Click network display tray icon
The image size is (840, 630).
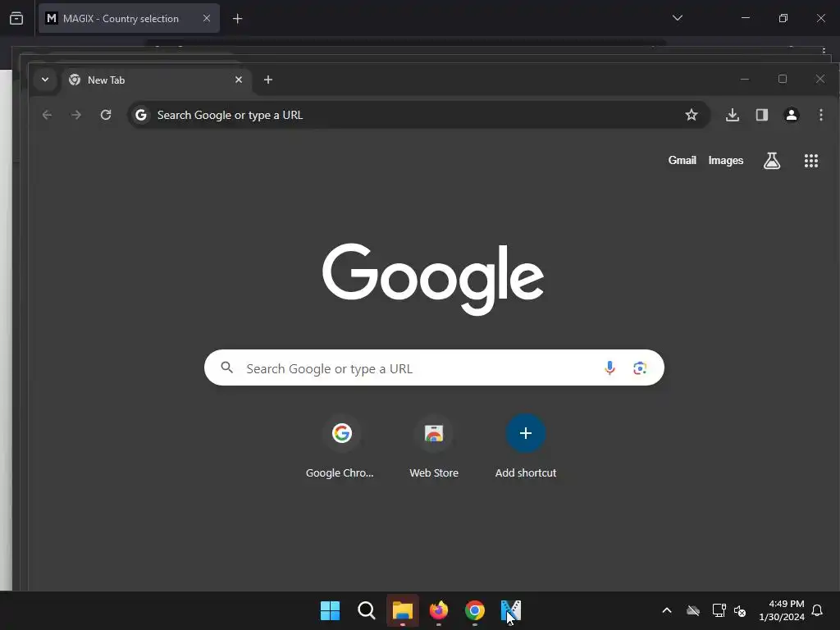tap(719, 610)
